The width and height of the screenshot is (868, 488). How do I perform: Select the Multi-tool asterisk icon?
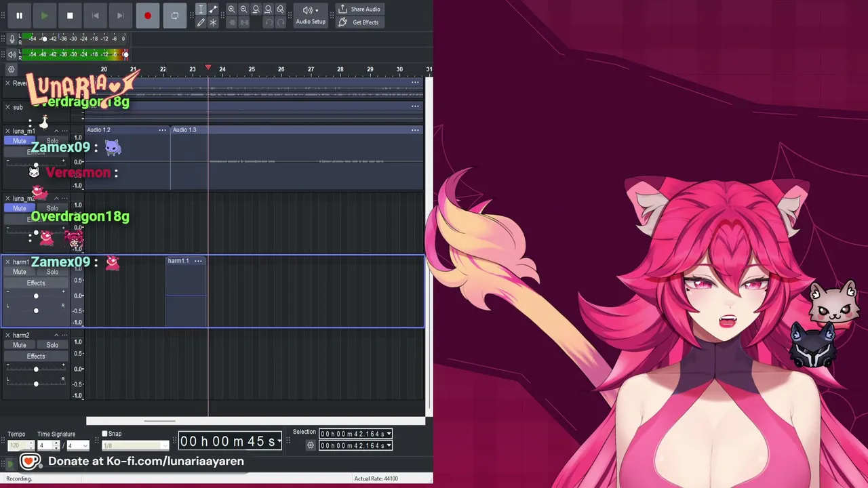coord(213,22)
